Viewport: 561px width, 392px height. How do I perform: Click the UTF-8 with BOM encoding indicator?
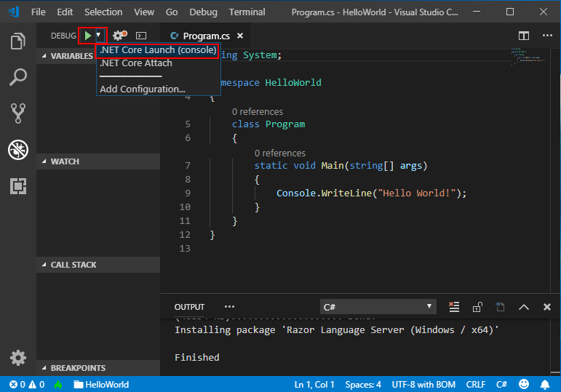[x=423, y=385]
